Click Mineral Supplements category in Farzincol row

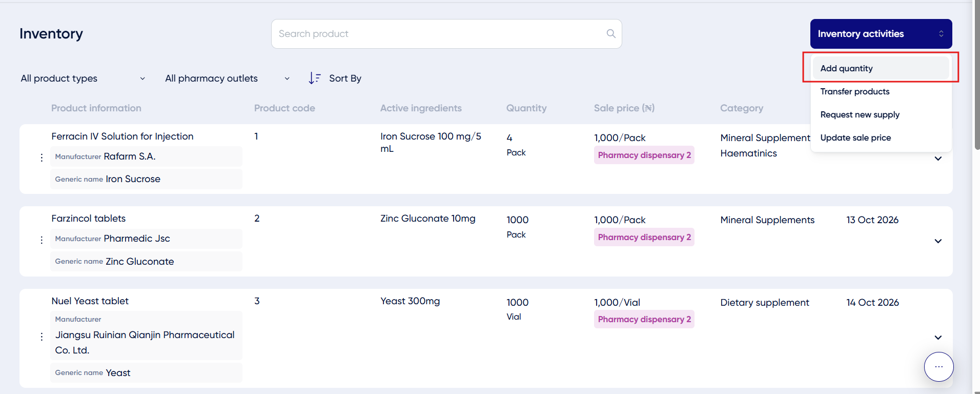click(x=767, y=220)
